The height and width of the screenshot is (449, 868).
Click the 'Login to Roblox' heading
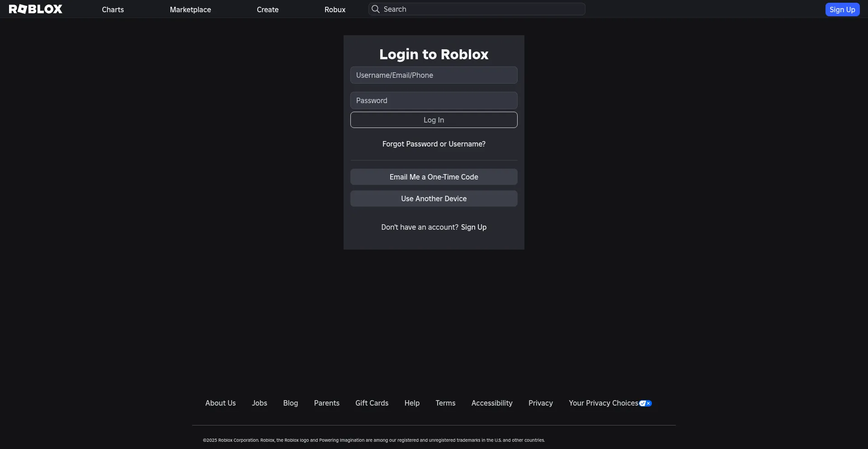pos(434,54)
